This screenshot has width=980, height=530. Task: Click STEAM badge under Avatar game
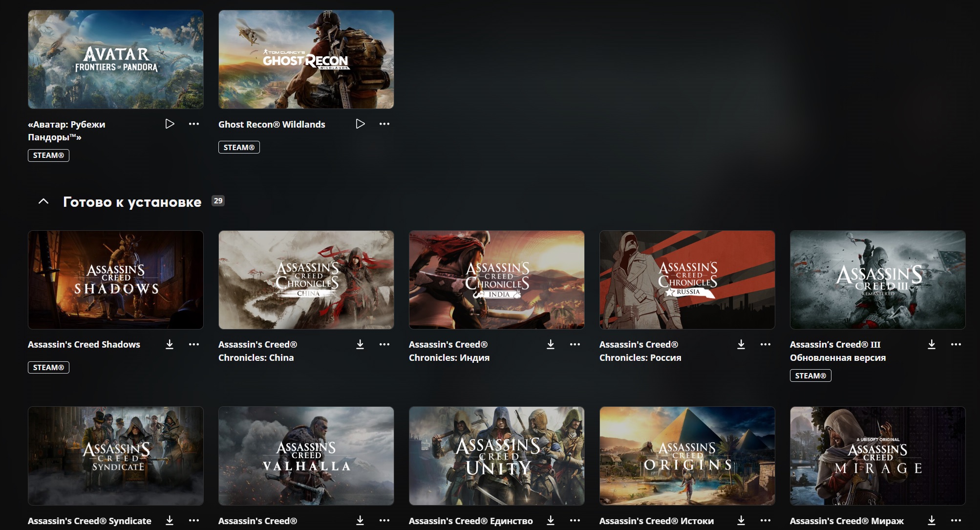[48, 155]
